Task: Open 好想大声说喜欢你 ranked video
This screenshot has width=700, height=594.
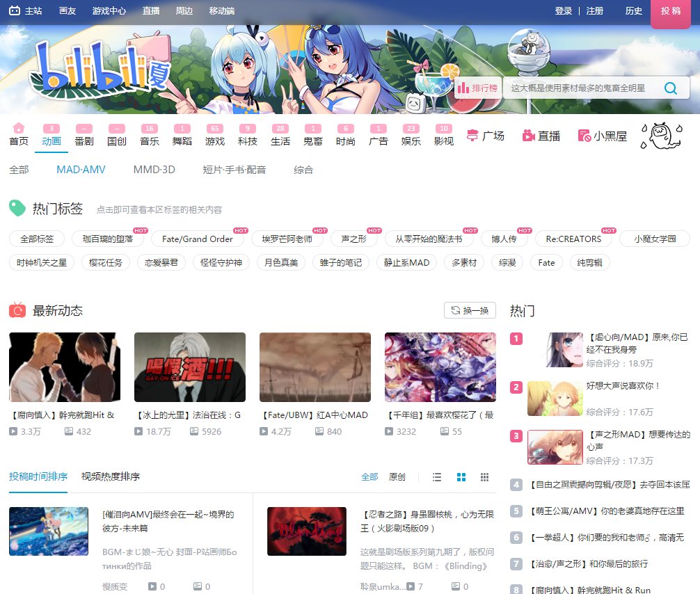Action: (623, 385)
